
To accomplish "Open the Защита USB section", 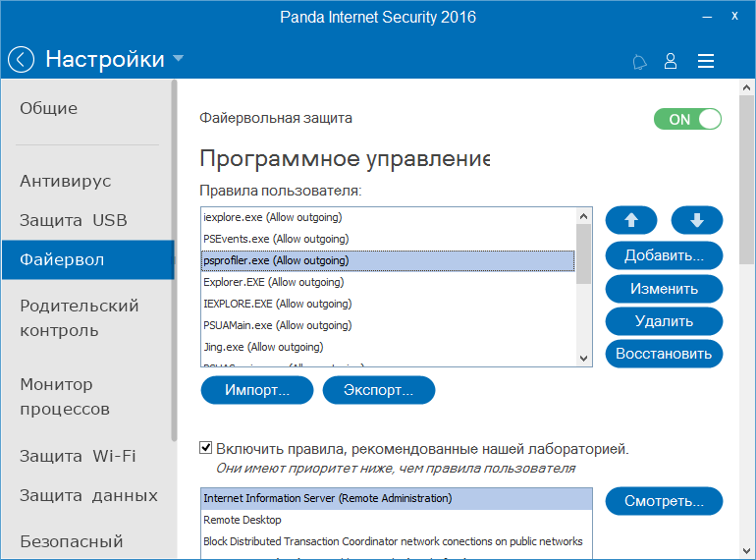I will pyautogui.click(x=74, y=220).
